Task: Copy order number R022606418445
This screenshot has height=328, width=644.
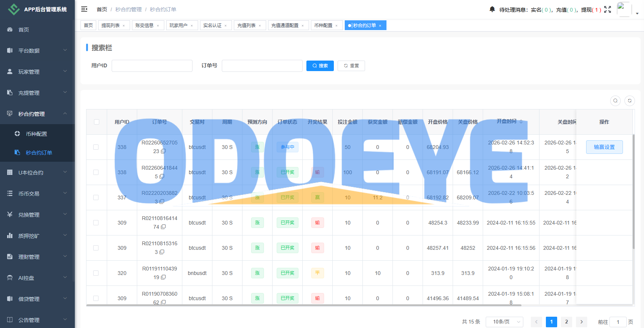Action: (162, 176)
